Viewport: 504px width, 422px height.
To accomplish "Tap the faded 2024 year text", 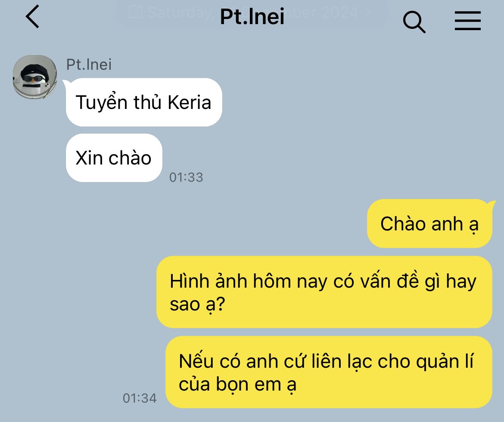I will (340, 12).
